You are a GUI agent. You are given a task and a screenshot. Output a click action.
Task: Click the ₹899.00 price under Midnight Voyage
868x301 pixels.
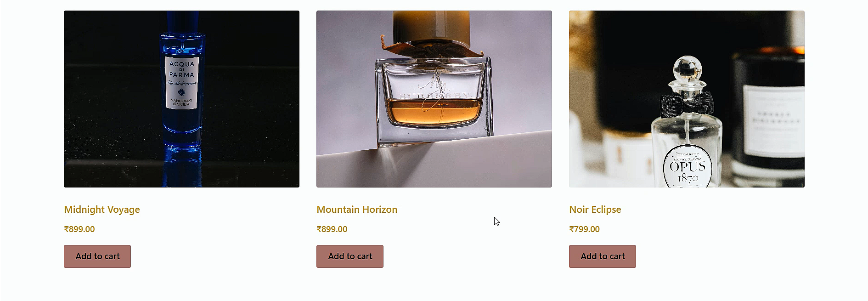tap(79, 229)
